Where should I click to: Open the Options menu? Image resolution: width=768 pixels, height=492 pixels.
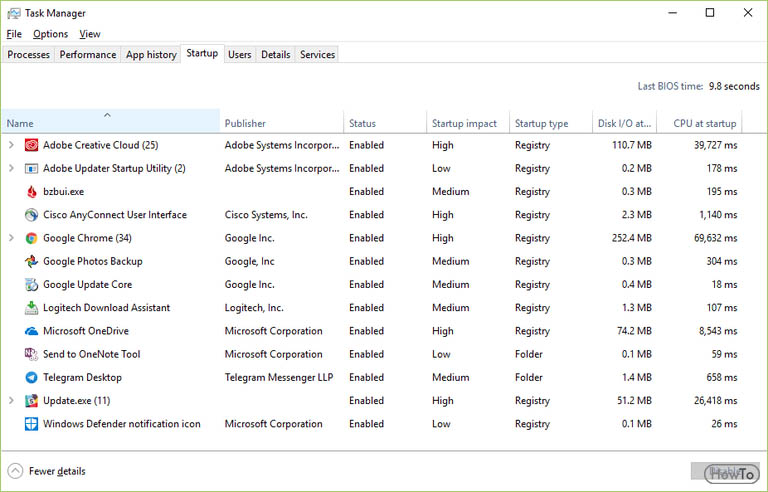click(50, 34)
